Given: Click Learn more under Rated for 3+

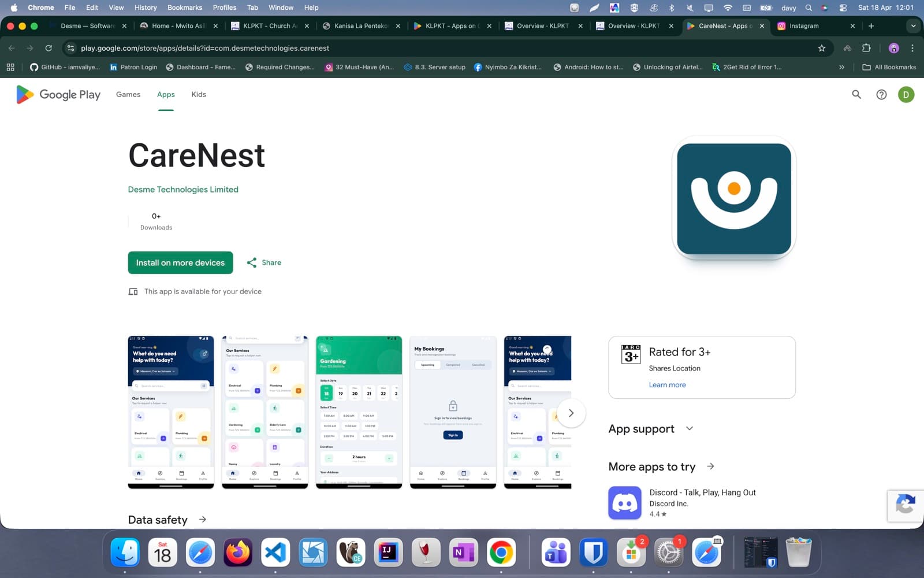Looking at the screenshot, I should tap(667, 384).
